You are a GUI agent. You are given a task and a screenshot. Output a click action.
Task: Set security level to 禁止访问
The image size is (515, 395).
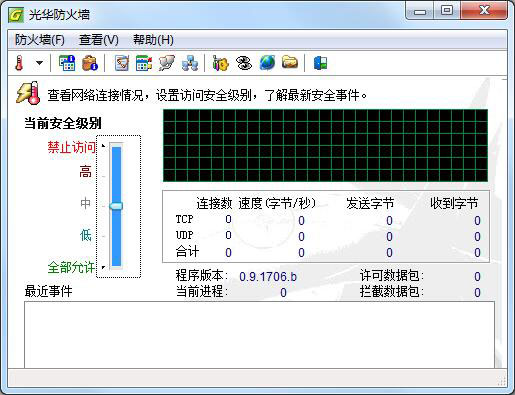tap(71, 147)
